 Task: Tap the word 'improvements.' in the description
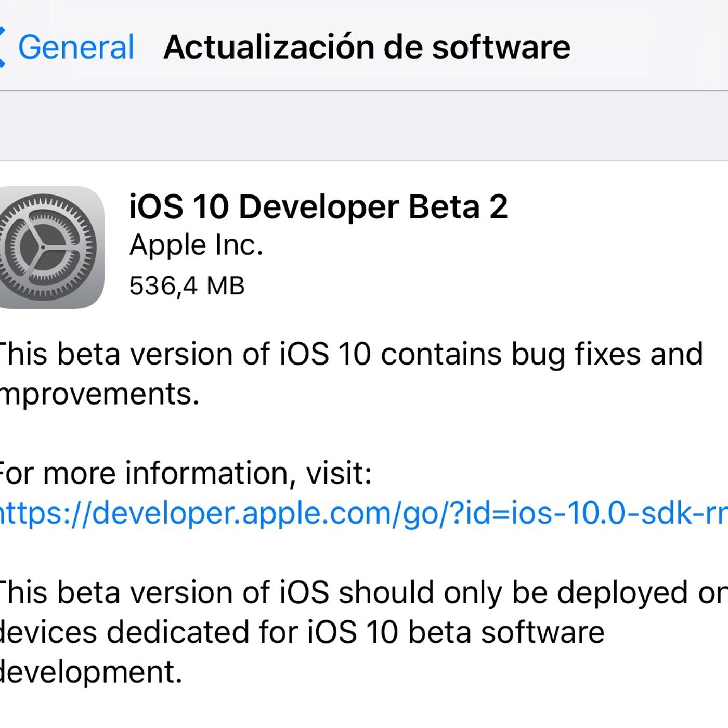[99, 394]
